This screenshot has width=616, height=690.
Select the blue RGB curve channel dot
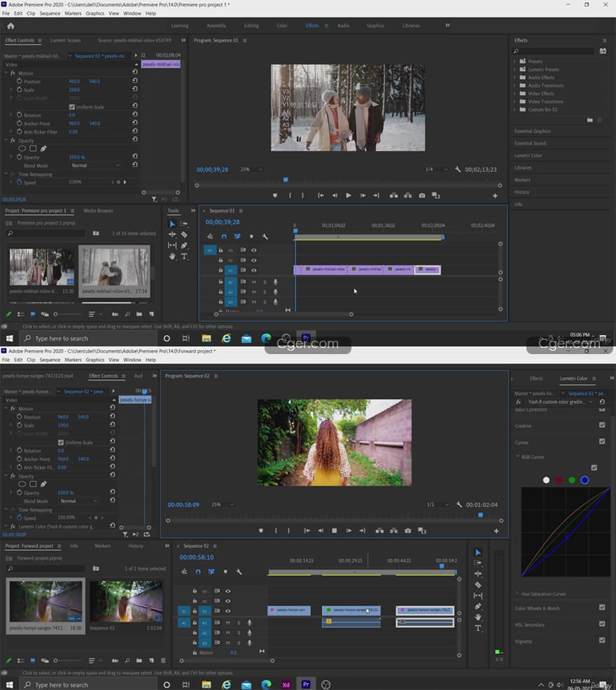584,480
